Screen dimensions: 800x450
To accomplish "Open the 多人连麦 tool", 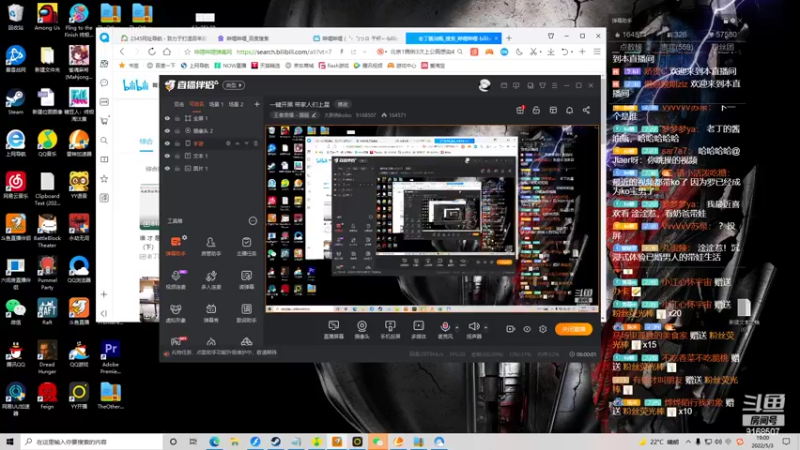I will 211,279.
